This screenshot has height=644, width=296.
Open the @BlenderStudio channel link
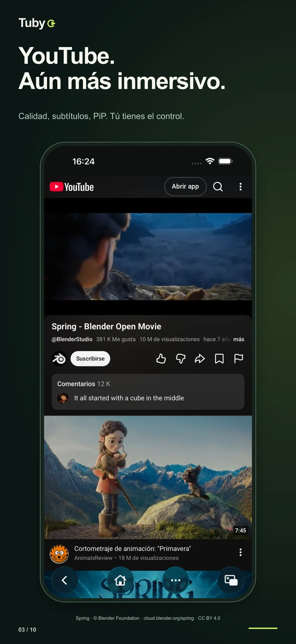point(72,340)
